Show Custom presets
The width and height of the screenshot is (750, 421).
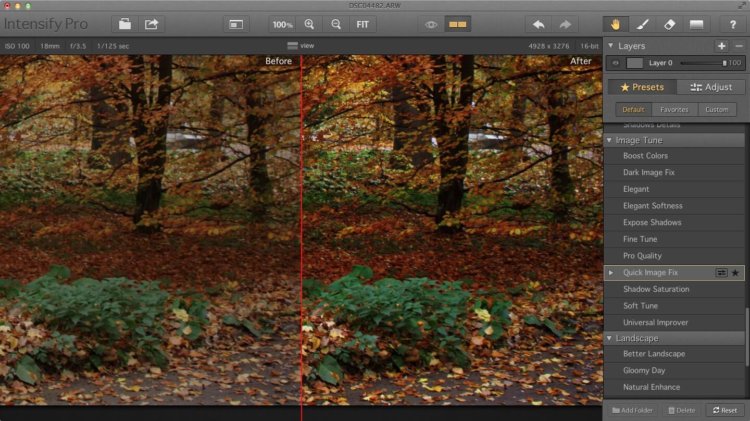(717, 110)
